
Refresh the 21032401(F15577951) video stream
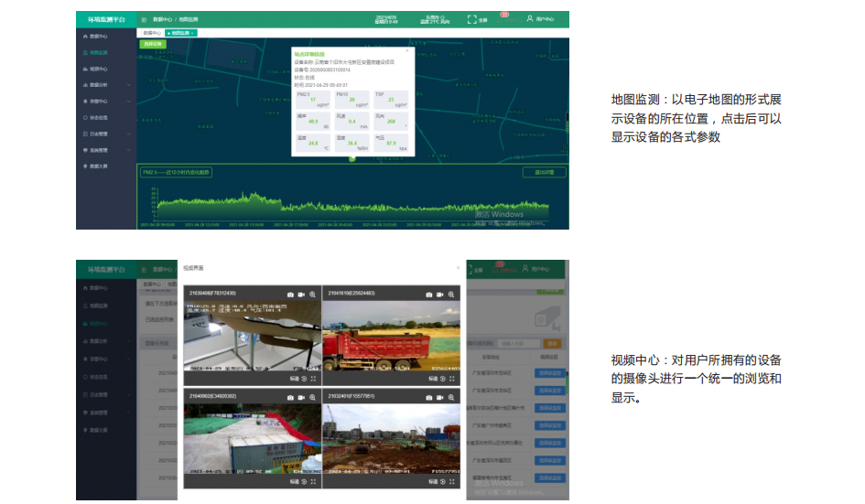coord(442,481)
